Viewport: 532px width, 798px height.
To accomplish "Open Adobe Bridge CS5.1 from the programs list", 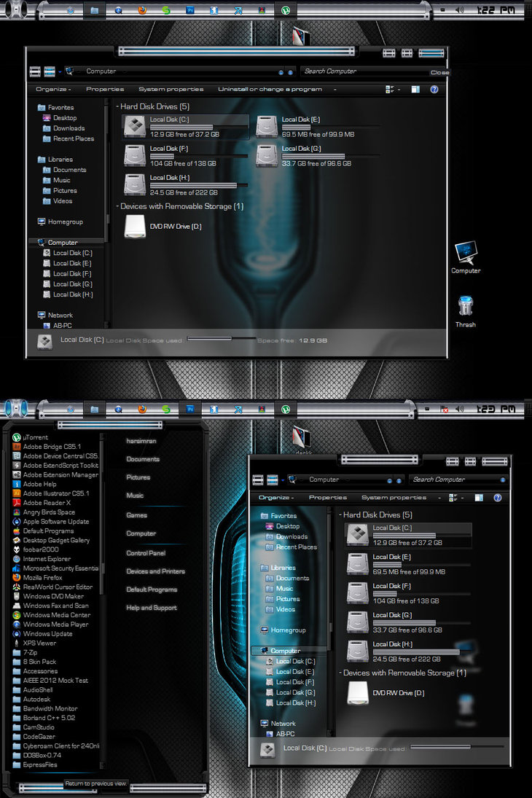I will point(51,447).
